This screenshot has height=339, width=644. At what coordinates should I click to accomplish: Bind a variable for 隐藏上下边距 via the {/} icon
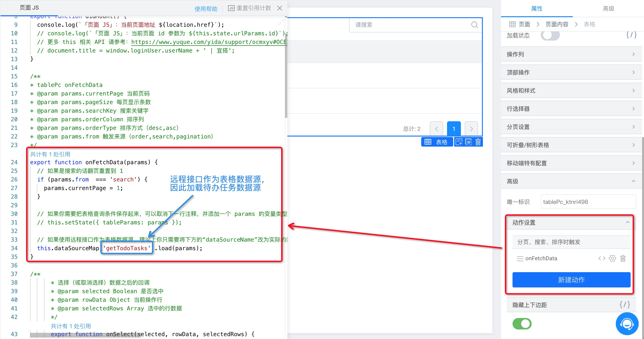[624, 305]
